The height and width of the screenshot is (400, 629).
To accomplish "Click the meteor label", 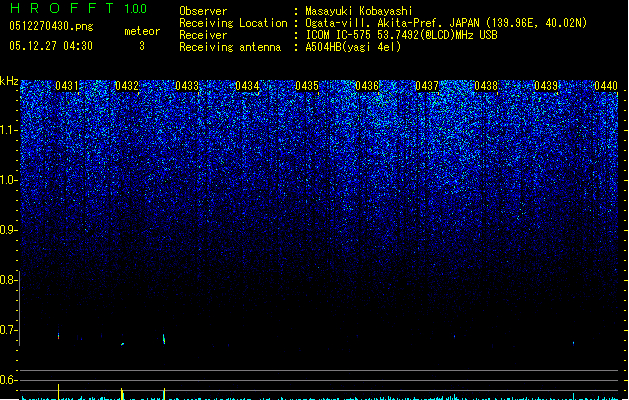I will 142,31.
